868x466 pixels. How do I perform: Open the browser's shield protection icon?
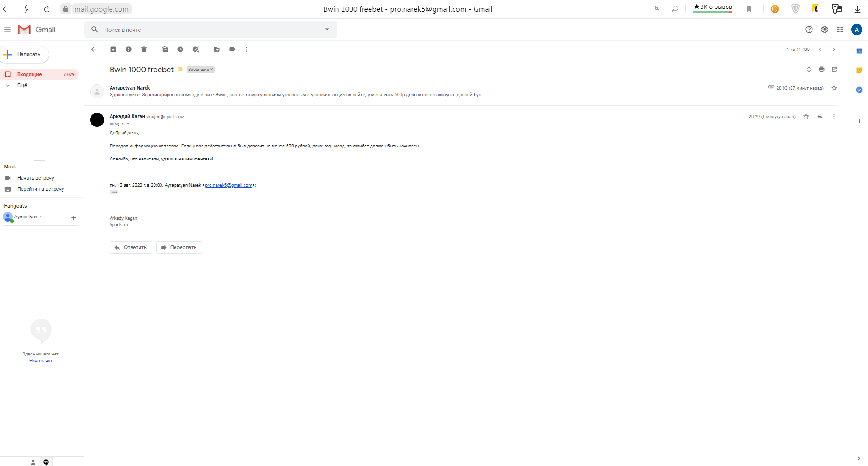pyautogui.click(x=796, y=9)
